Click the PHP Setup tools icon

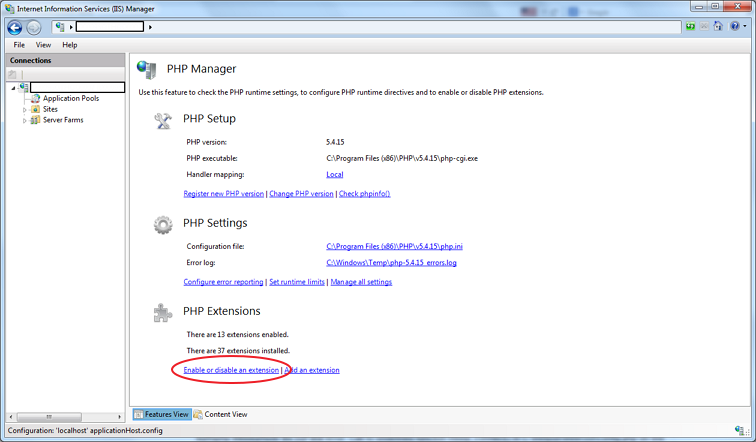(x=163, y=121)
